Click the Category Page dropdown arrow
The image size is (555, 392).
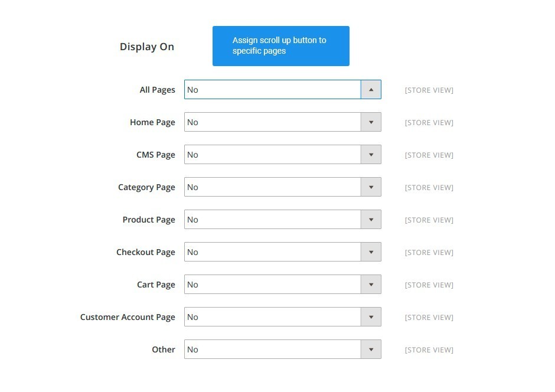(x=371, y=187)
